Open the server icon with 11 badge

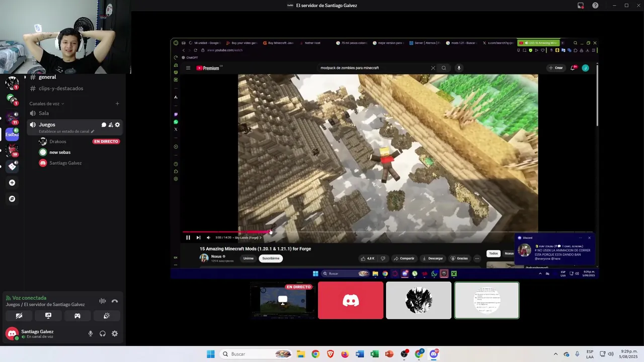click(12, 118)
